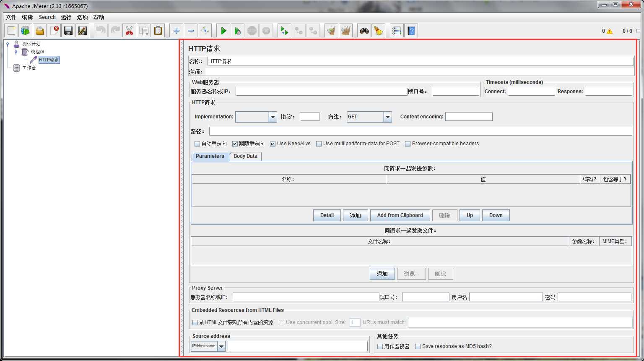Expand the IP/Hostname source address dropdown
The image size is (644, 361).
[221, 346]
